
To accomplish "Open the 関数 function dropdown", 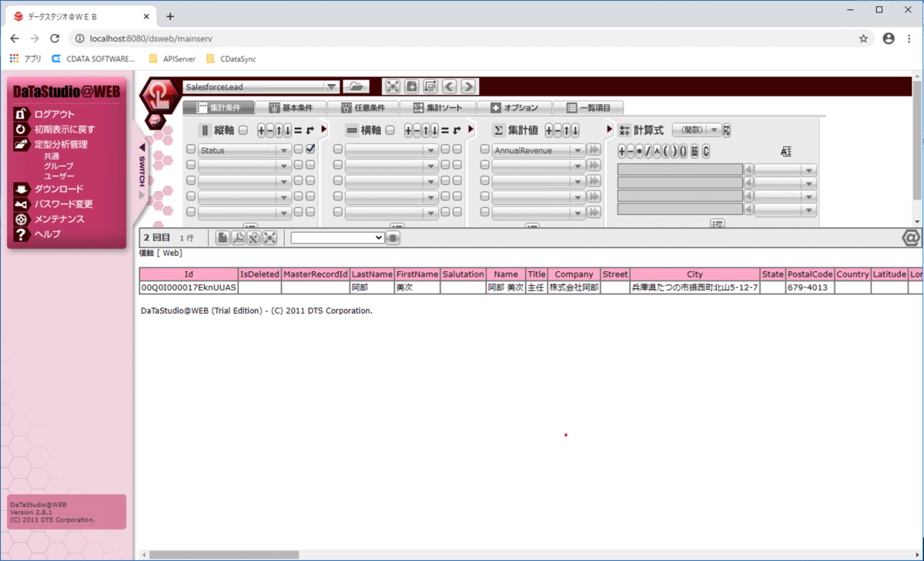I will (x=697, y=130).
